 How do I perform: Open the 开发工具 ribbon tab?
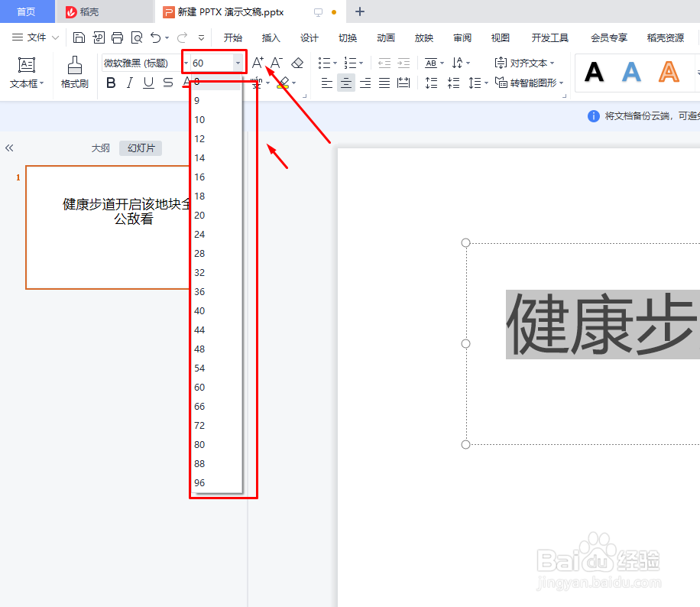[x=550, y=38]
